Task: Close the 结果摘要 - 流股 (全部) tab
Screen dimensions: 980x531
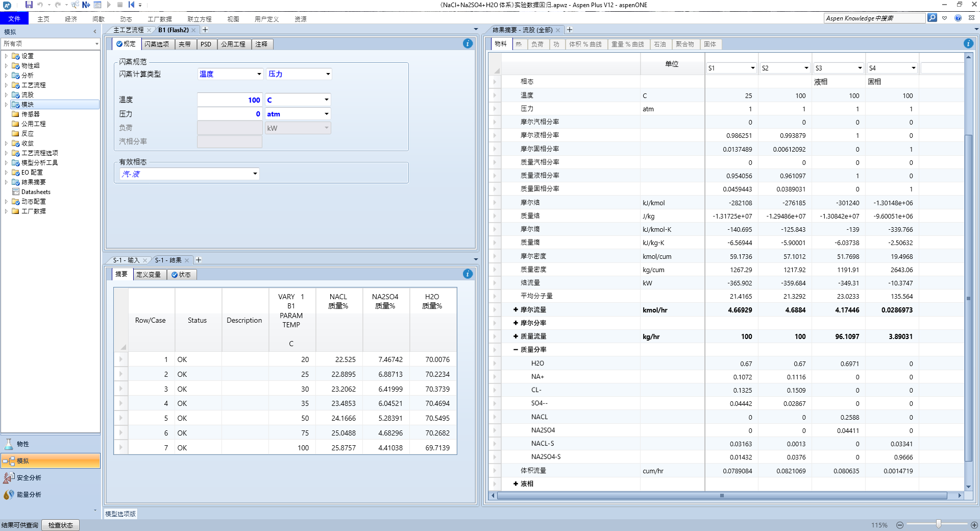Action: pos(558,30)
